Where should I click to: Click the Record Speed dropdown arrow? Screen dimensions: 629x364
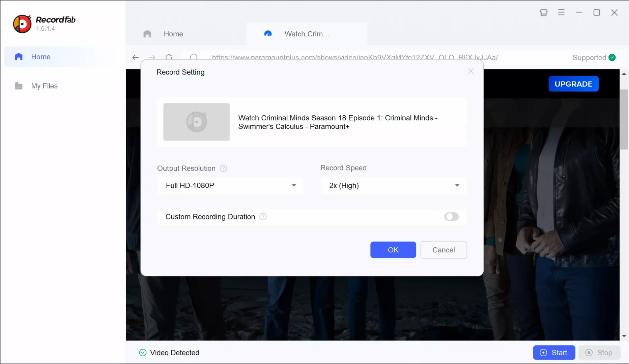(x=457, y=186)
